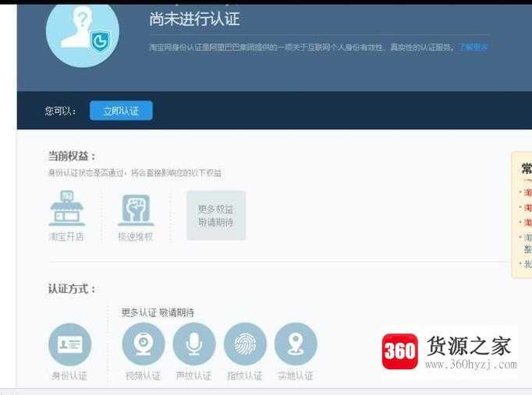Click the 立即认证 button

pyautogui.click(x=121, y=111)
